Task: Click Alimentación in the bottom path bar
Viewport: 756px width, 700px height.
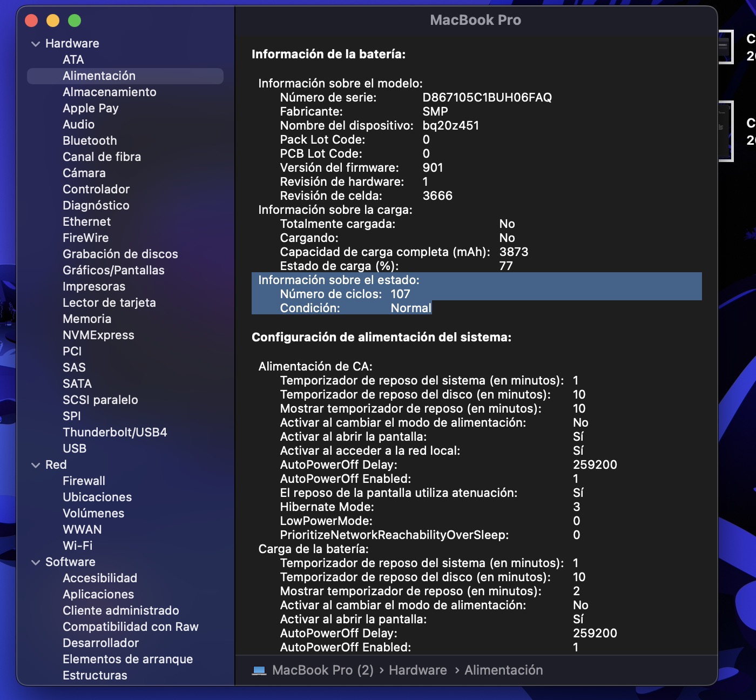Action: coord(503,670)
